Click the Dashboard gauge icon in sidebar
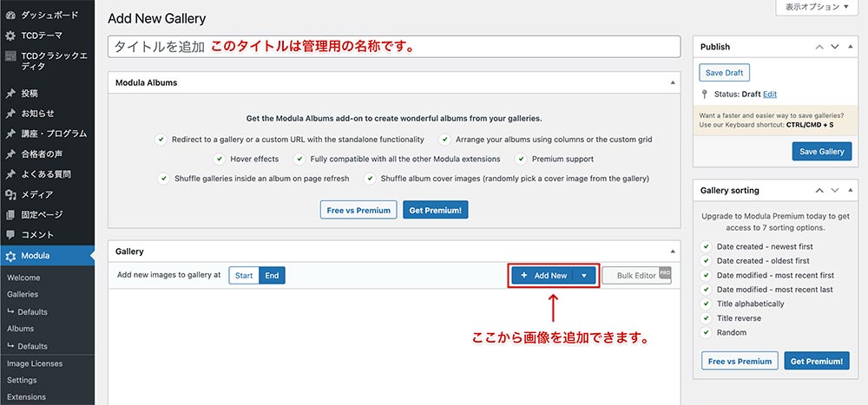 click(x=10, y=16)
